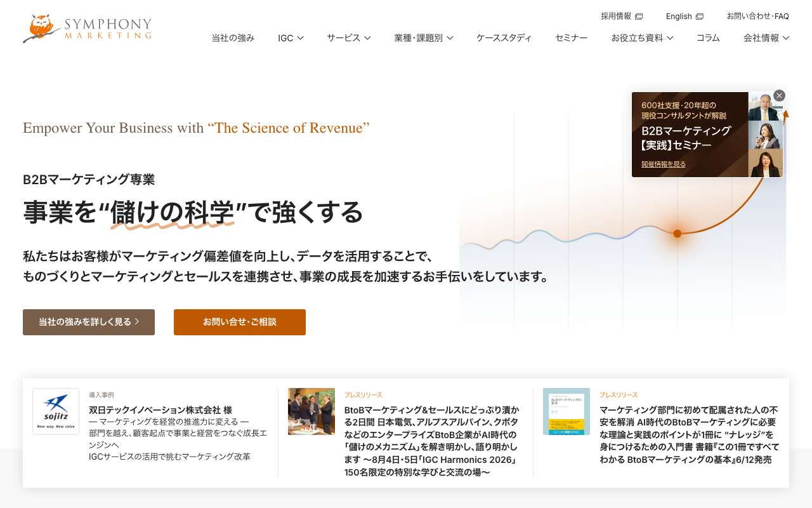The image size is (812, 508).
Task: Go to コラム page
Action: (708, 38)
